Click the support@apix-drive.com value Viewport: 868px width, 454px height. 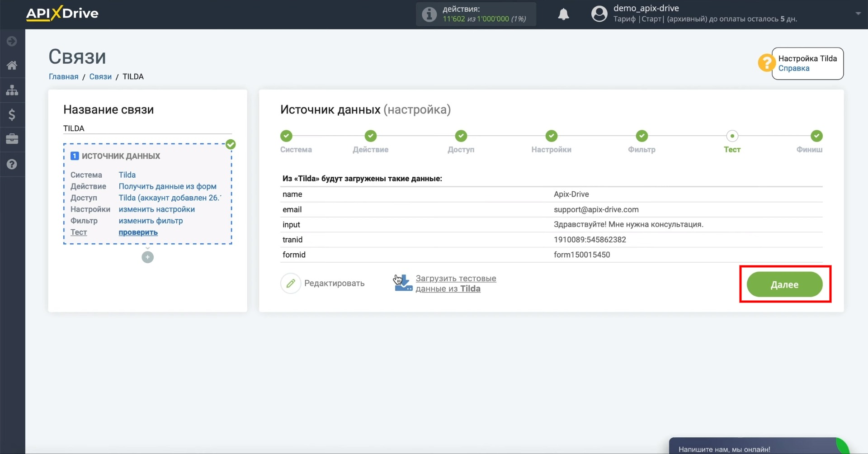pyautogui.click(x=596, y=209)
